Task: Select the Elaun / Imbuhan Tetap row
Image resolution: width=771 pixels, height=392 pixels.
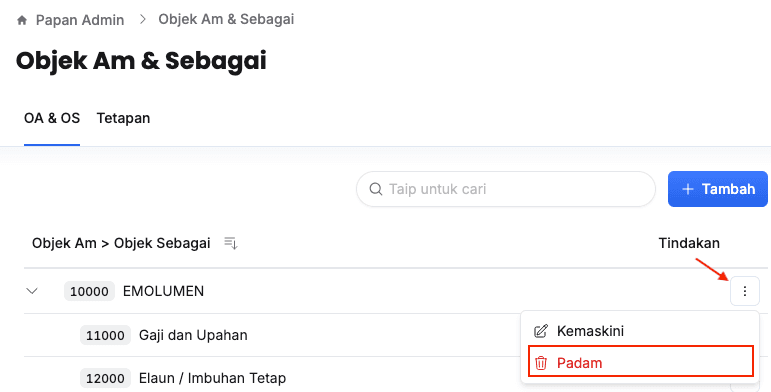Action: click(x=272, y=378)
